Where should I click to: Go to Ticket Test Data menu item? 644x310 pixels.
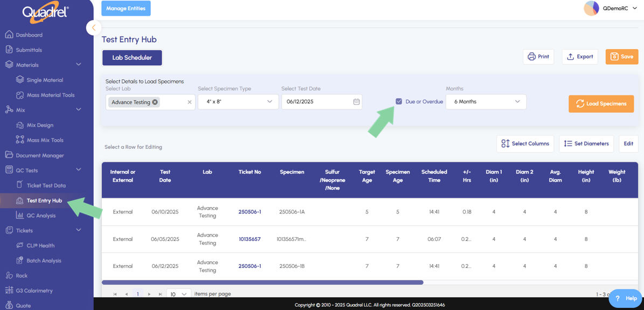point(46,185)
